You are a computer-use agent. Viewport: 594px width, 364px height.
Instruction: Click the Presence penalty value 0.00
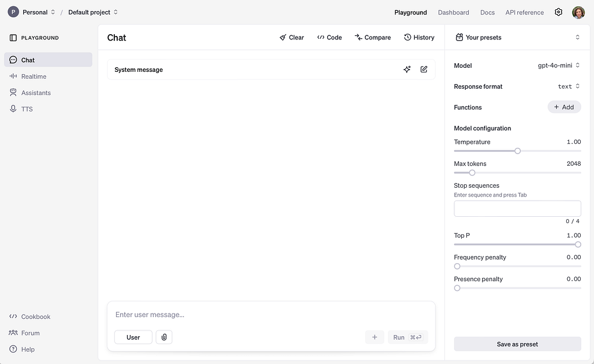pos(574,279)
